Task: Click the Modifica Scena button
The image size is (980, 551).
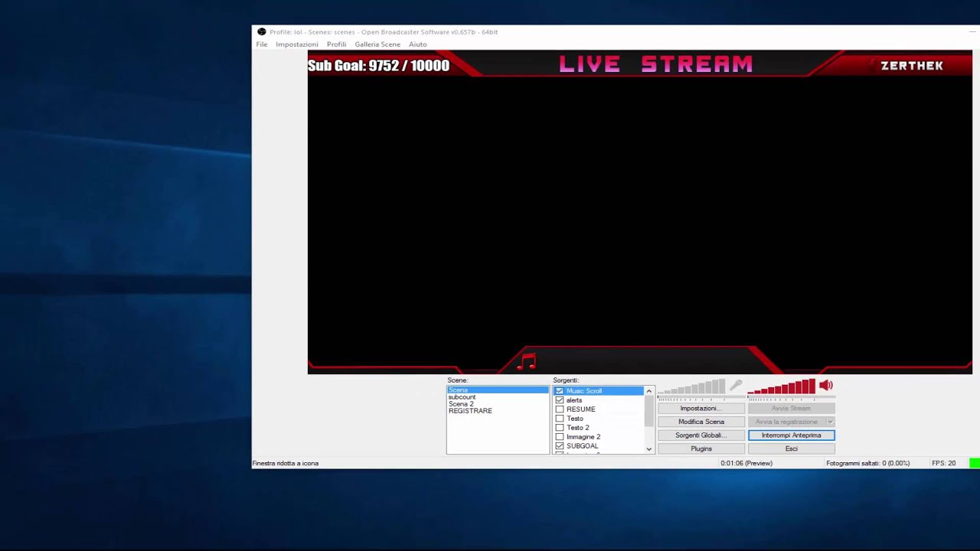Action: [701, 422]
